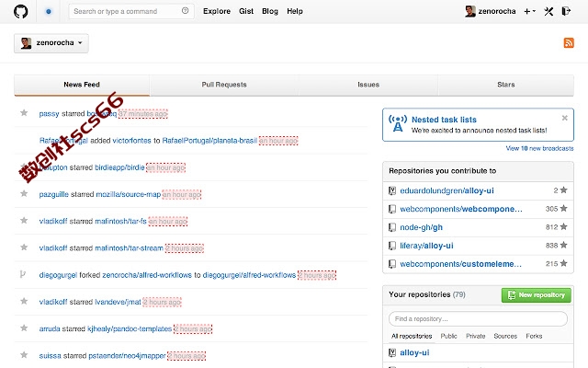588x368 pixels.
Task: Click repo icon next to node-gh/gh
Action: click(392, 227)
